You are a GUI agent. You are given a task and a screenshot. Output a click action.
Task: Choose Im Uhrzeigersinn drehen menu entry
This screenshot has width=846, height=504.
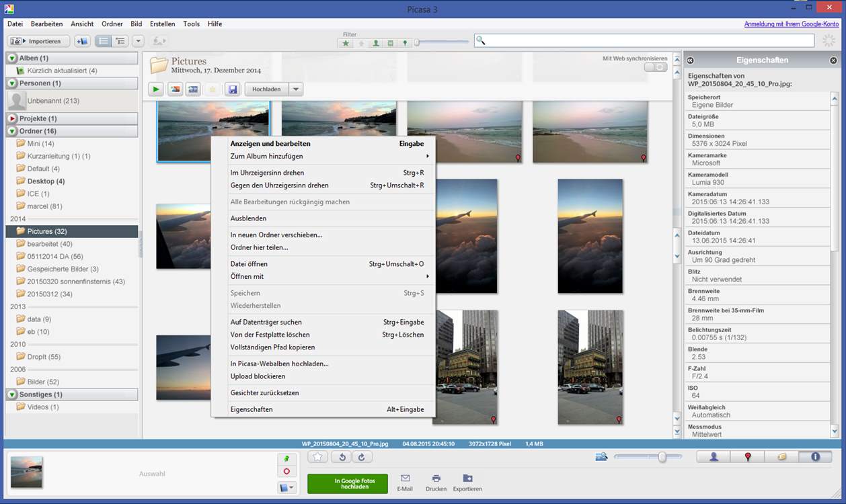tap(323, 173)
